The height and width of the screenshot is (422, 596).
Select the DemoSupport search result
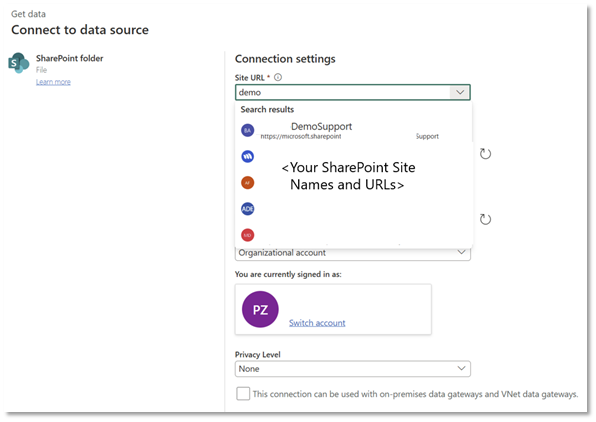tap(353, 130)
